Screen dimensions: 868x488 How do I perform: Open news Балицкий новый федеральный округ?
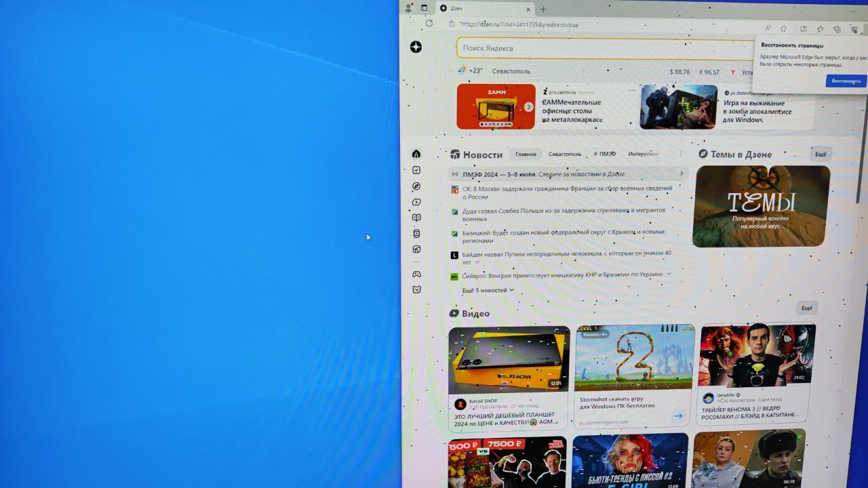click(x=563, y=236)
